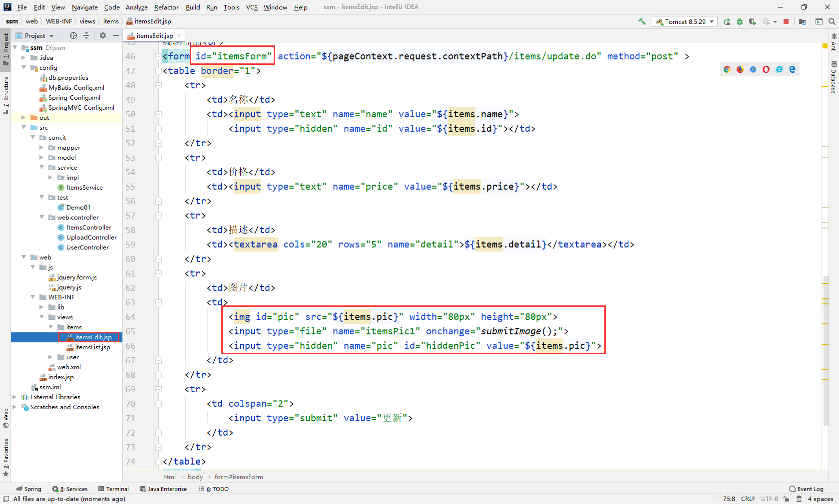The height and width of the screenshot is (504, 839).
Task: Open the Tools menu
Action: tap(231, 7)
